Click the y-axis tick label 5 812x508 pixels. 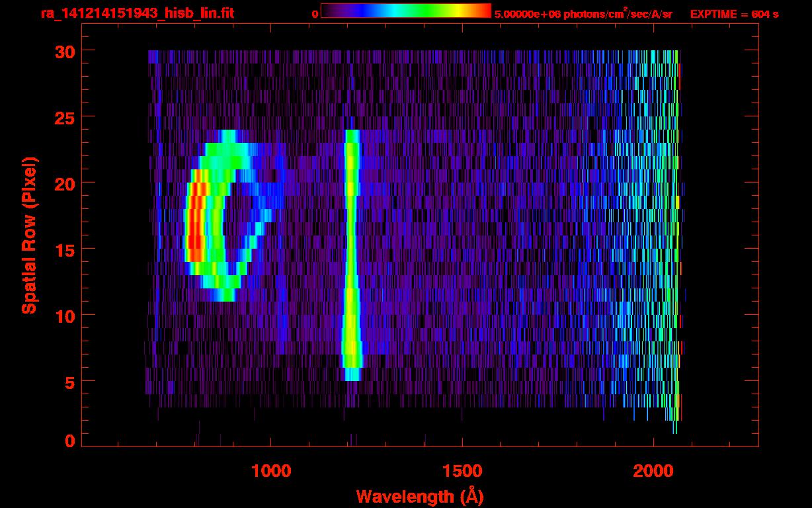tap(69, 382)
